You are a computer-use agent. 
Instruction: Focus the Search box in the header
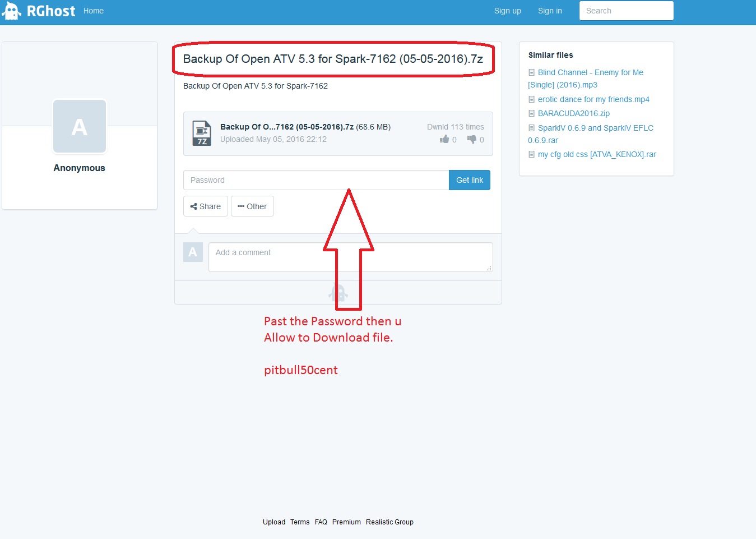tap(626, 11)
